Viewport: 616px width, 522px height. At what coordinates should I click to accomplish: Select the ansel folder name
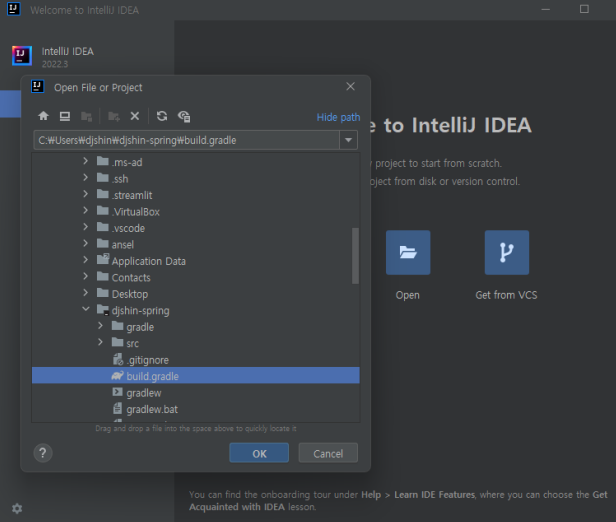tap(123, 245)
